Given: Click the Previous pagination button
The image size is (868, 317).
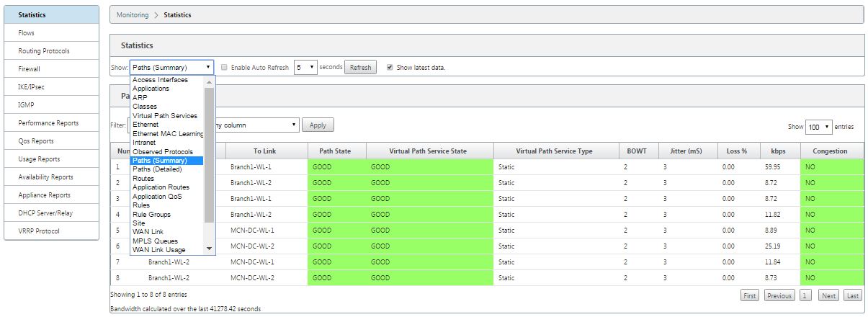Looking at the screenshot, I should 779,295.
